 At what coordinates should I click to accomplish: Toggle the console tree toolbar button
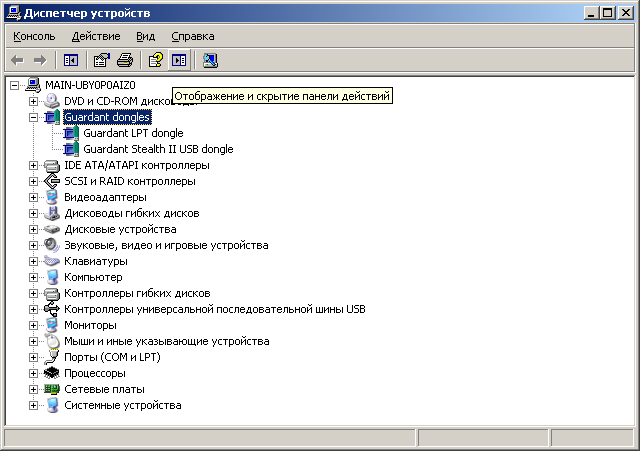point(71,61)
